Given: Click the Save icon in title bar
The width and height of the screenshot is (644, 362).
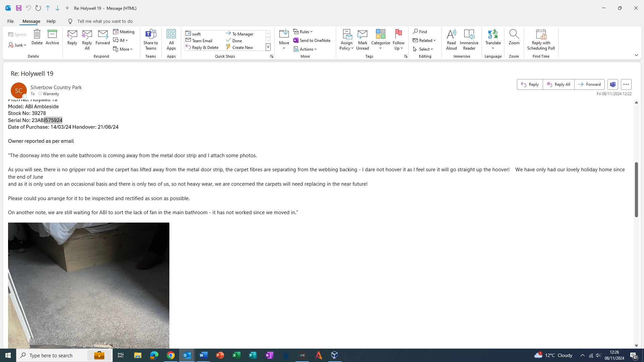Looking at the screenshot, I should click(19, 8).
